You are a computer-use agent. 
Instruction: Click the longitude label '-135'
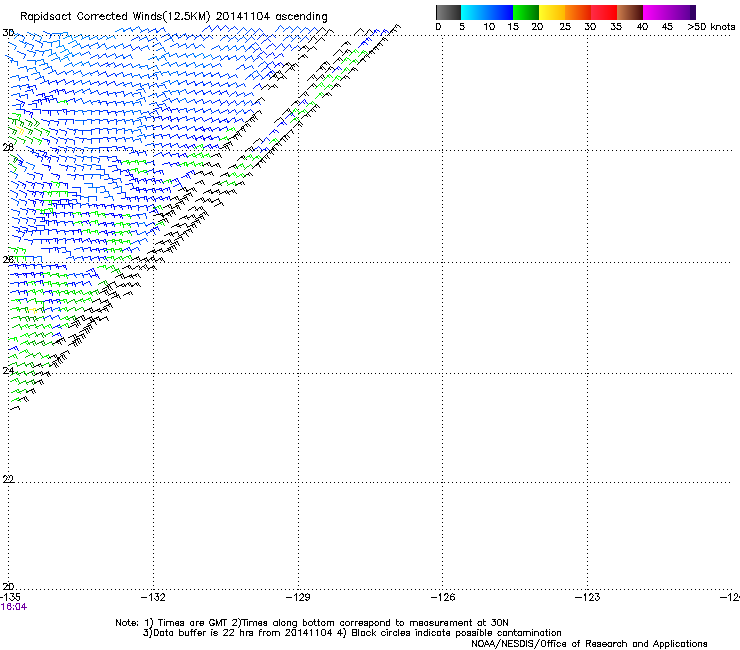10,597
